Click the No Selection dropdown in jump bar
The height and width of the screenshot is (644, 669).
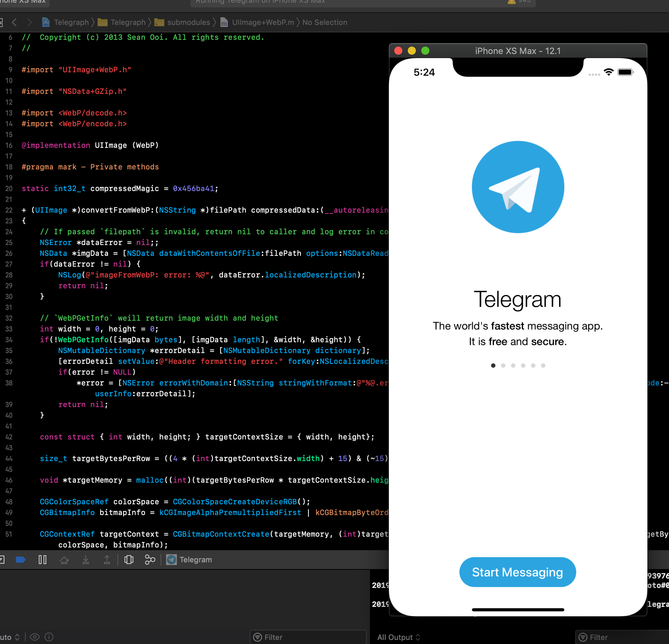click(325, 22)
